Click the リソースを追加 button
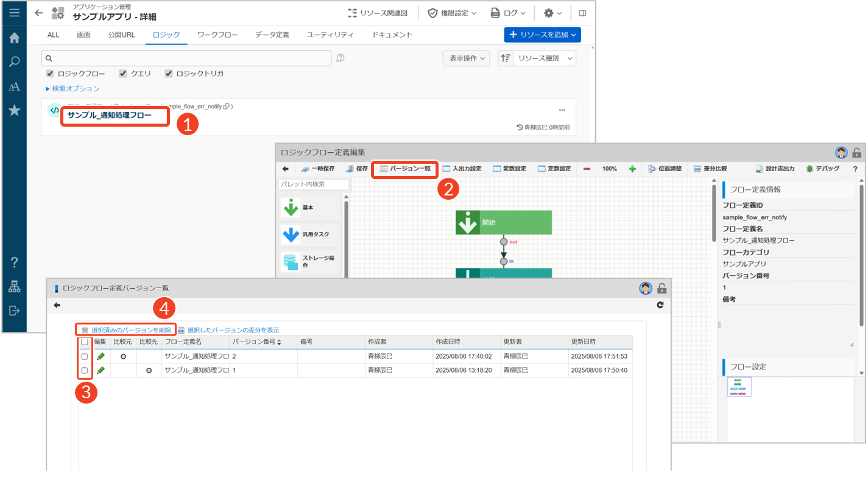868x478 pixels. coord(542,35)
